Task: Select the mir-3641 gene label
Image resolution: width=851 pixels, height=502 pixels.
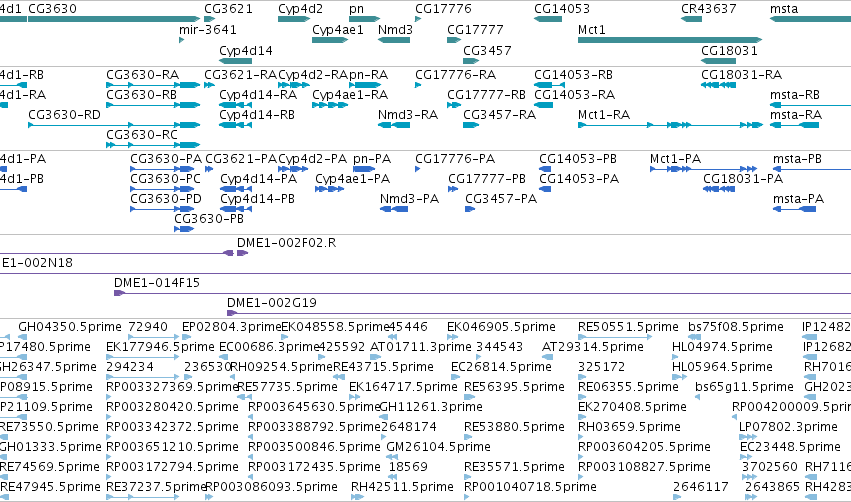Action: point(208,29)
